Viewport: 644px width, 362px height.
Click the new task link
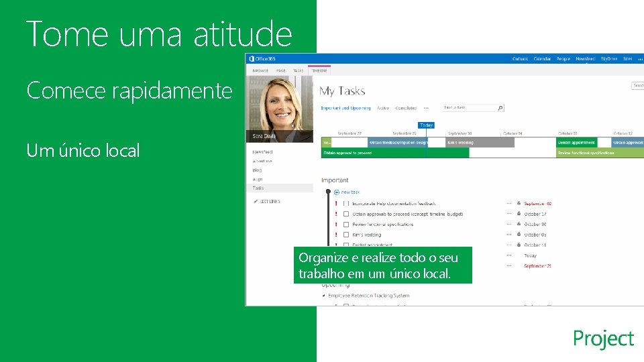[350, 192]
